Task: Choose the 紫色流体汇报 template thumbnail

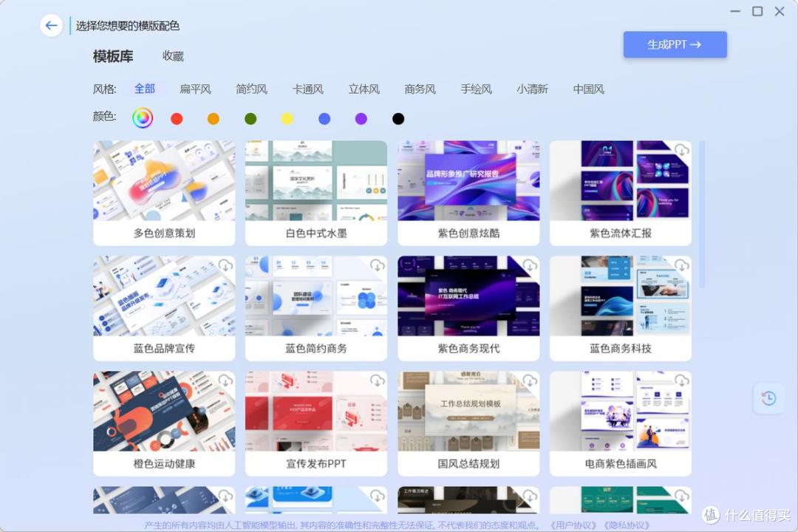Action: coord(621,181)
